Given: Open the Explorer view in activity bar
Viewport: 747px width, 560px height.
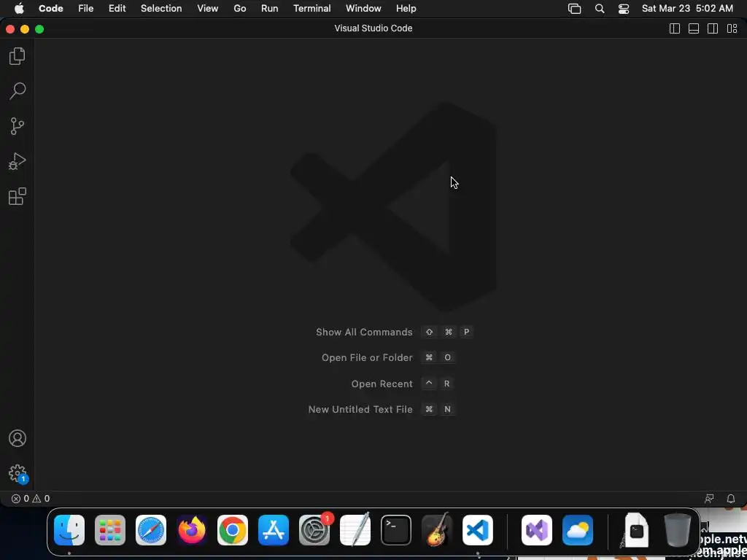Looking at the screenshot, I should coord(18,56).
